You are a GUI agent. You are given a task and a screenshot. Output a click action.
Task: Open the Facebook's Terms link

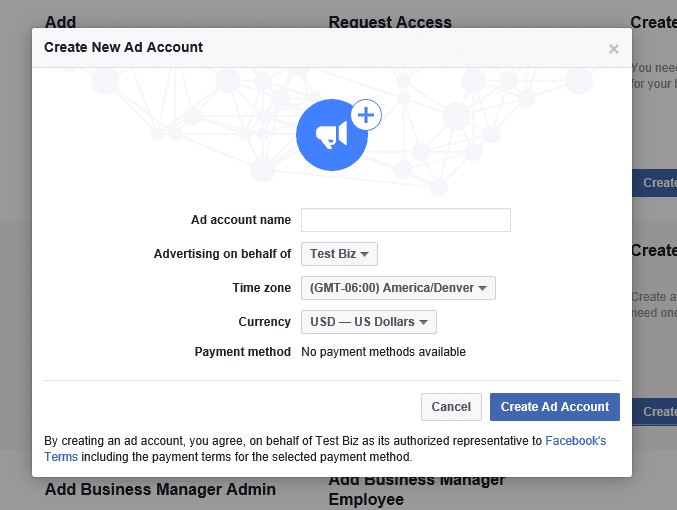tap(575, 440)
